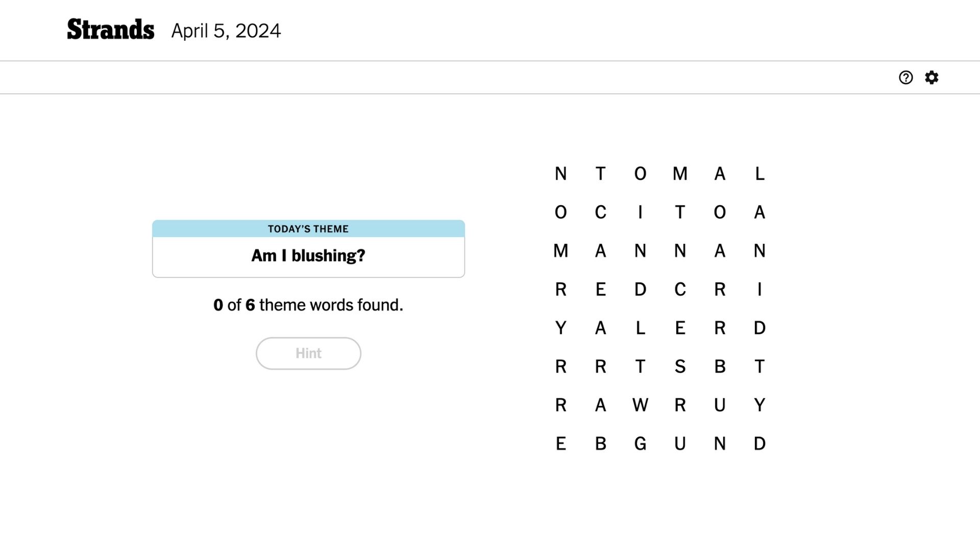Open the help question mark icon
The width and height of the screenshot is (980, 551).
(x=905, y=78)
